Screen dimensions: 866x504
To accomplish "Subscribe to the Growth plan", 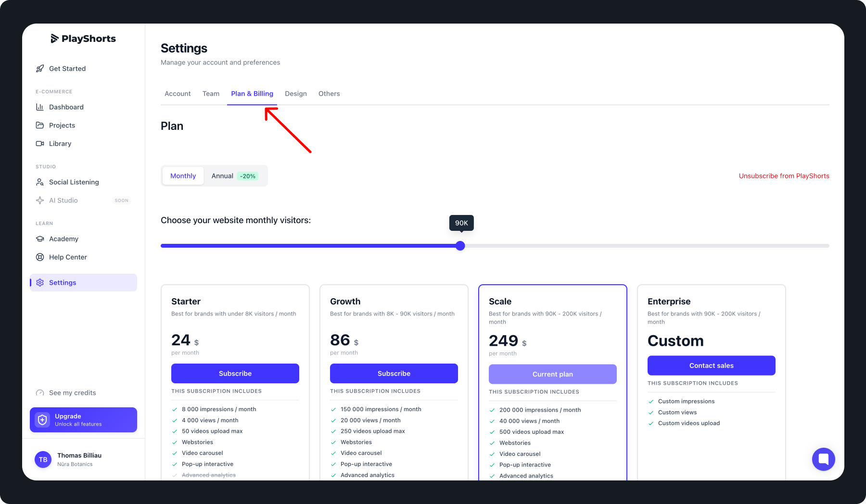I will click(394, 374).
